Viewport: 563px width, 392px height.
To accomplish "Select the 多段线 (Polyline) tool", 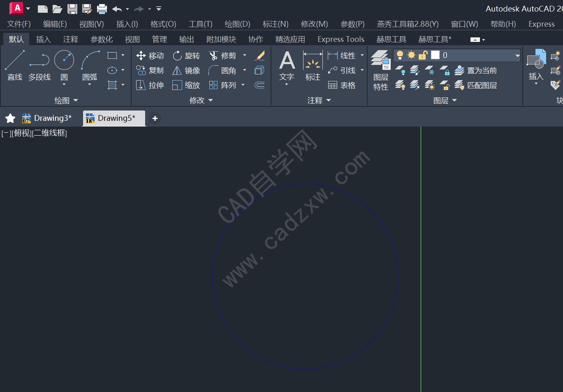I will point(39,65).
